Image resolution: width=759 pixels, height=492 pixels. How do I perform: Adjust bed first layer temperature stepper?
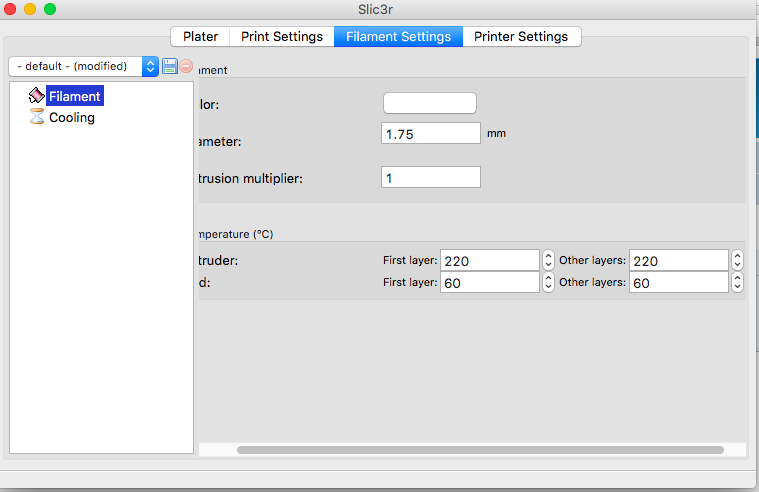tap(548, 282)
